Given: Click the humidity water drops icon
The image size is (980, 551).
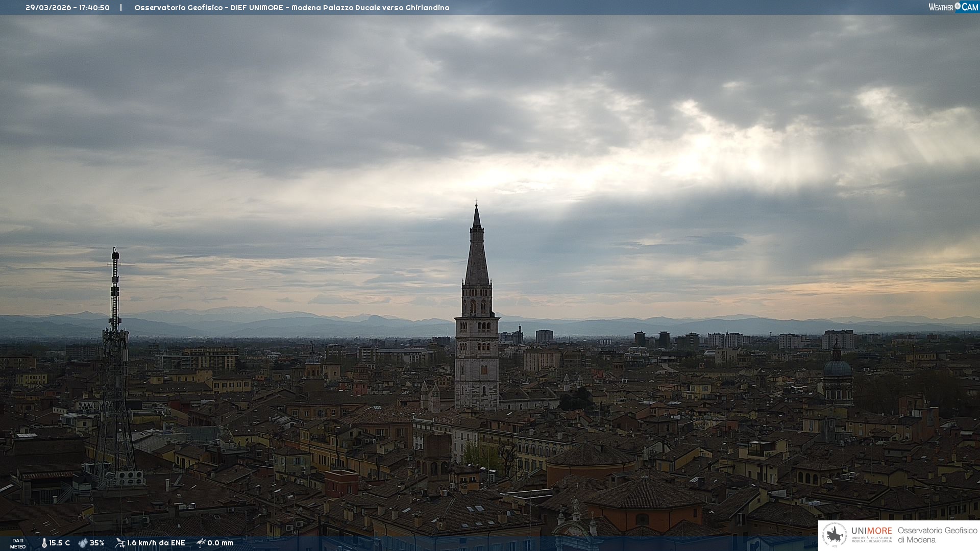Looking at the screenshot, I should pyautogui.click(x=83, y=543).
